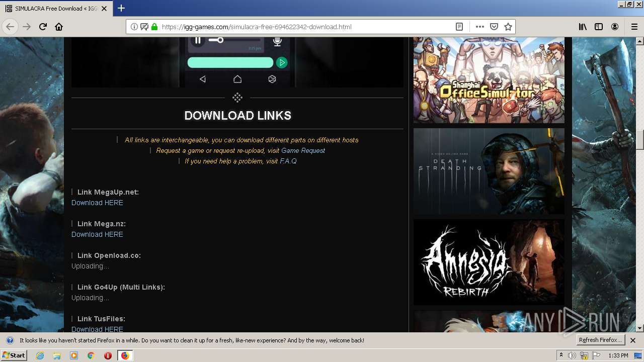Screen dimensions: 644x362
Task: Close the SIMULACRA Free Download tab
Action: (x=104, y=9)
